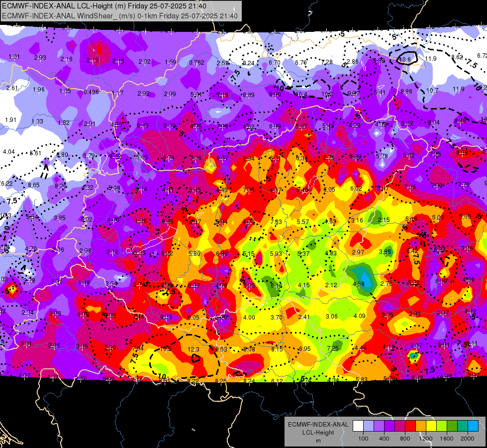Click the value '6.95' on the map
This screenshot has height=448, width=487.
[x=304, y=349]
